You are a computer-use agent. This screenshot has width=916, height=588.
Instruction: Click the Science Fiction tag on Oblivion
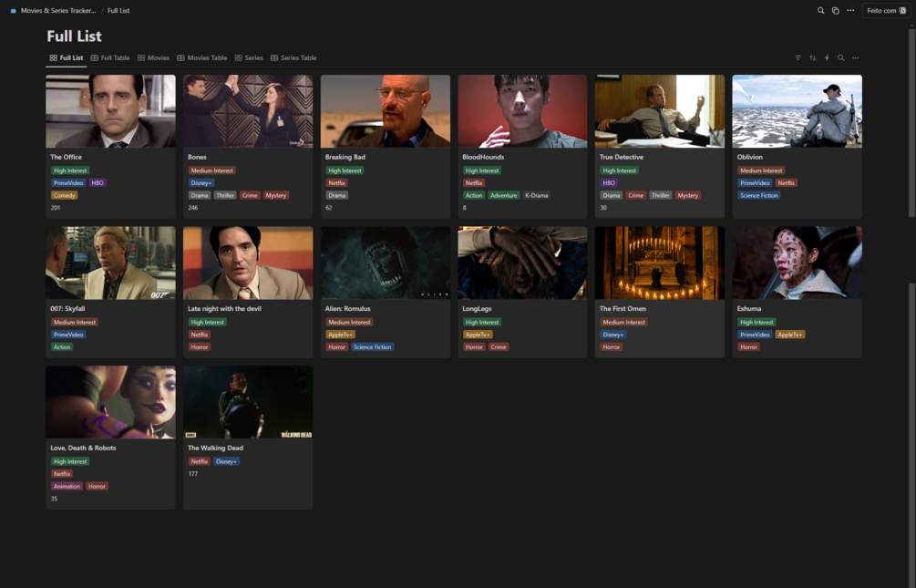pos(759,195)
